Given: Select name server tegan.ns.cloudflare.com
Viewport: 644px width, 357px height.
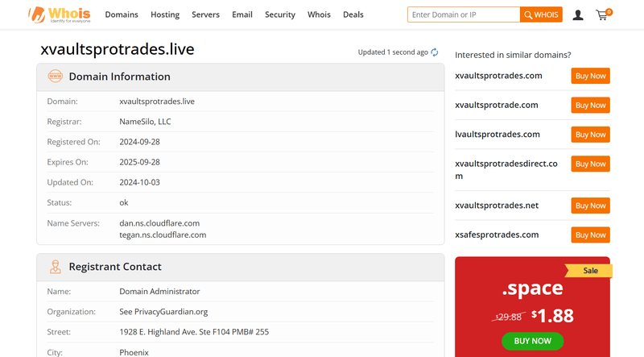Looking at the screenshot, I should (x=163, y=235).
